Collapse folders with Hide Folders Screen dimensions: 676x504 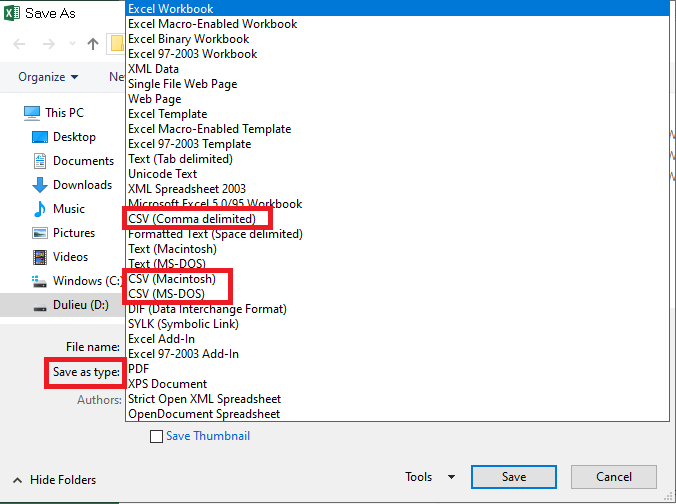click(54, 480)
